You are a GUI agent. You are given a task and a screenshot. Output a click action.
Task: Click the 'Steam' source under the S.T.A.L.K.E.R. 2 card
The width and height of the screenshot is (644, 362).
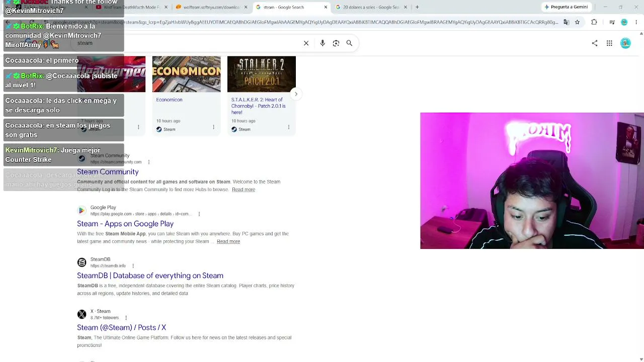[245, 129]
